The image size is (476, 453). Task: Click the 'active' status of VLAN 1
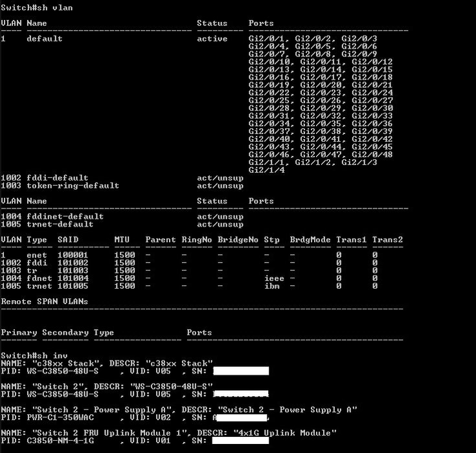click(212, 39)
